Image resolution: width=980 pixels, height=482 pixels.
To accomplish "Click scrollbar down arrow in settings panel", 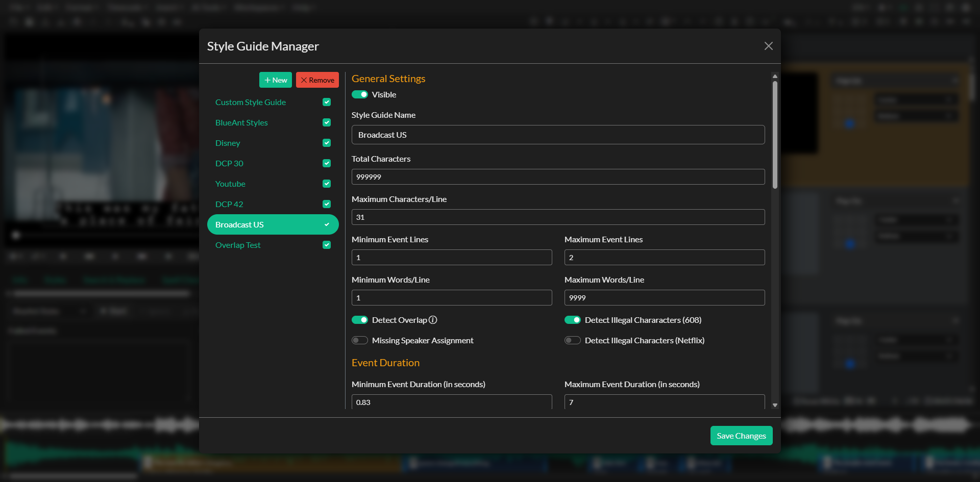I will click(775, 405).
